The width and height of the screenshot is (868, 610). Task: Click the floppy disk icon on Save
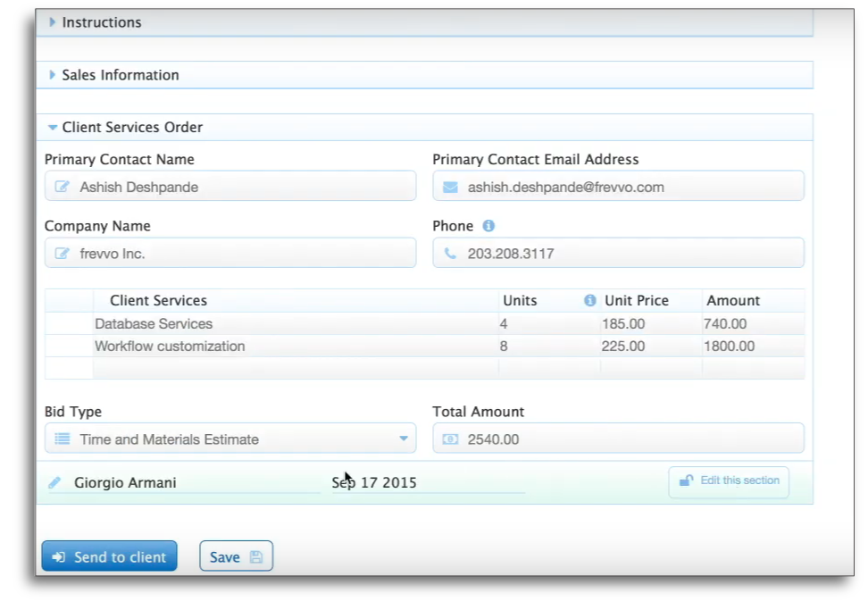[255, 557]
